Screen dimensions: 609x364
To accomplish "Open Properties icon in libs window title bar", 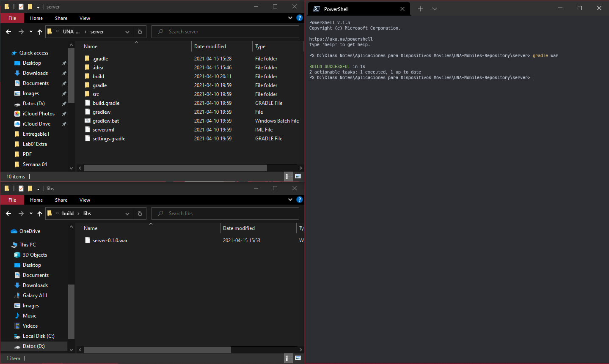I will click(x=21, y=188).
